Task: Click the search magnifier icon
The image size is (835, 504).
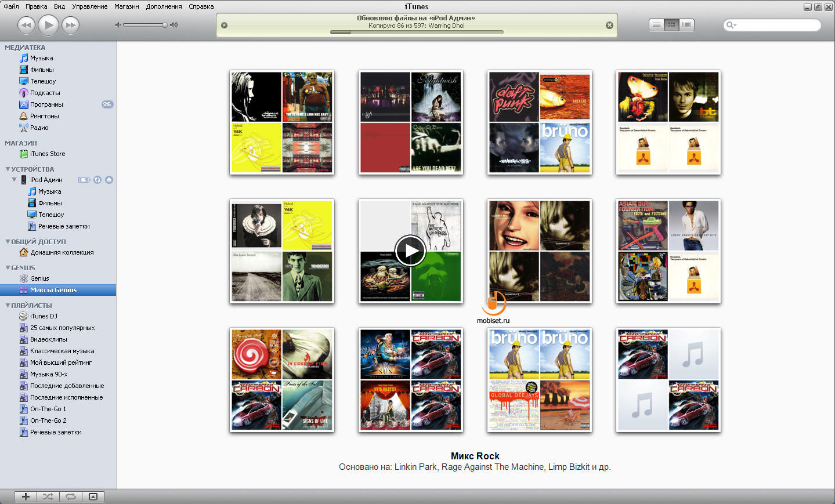Action: 731,25
